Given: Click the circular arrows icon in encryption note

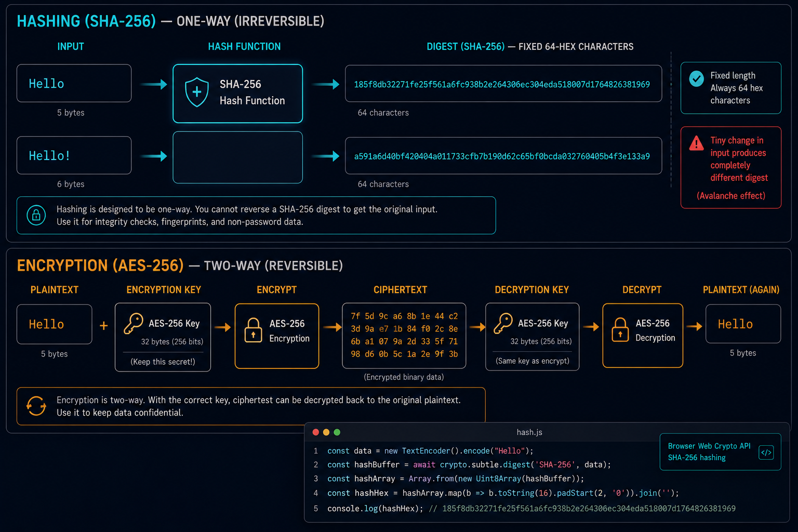Looking at the screenshot, I should pyautogui.click(x=36, y=406).
